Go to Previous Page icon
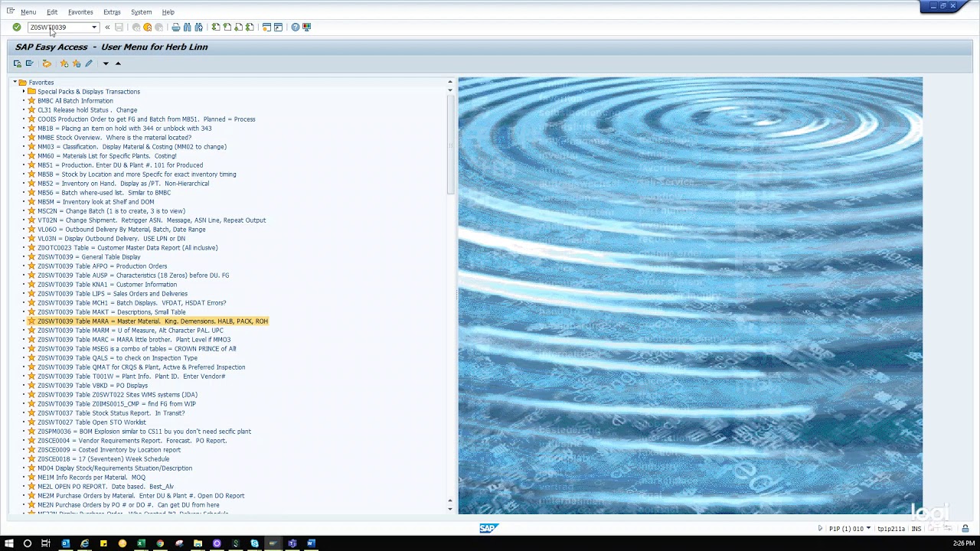This screenshot has height=551, width=980. [x=227, y=28]
